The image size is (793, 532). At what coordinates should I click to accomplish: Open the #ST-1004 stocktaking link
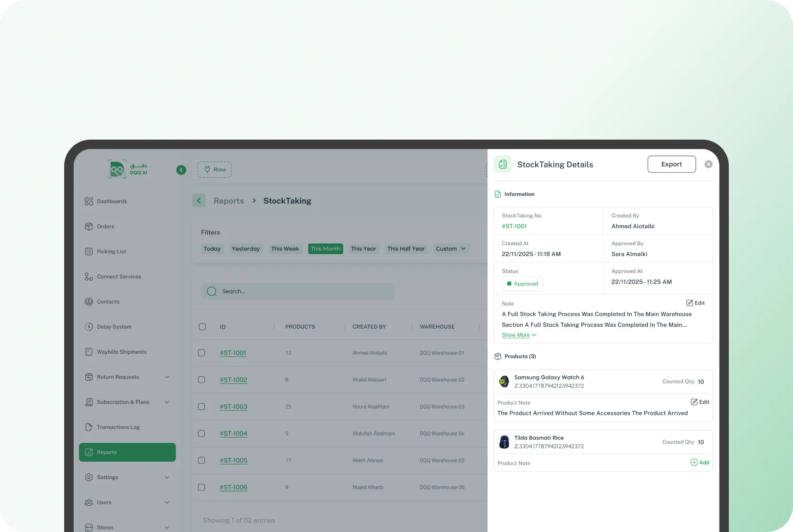[x=234, y=433]
